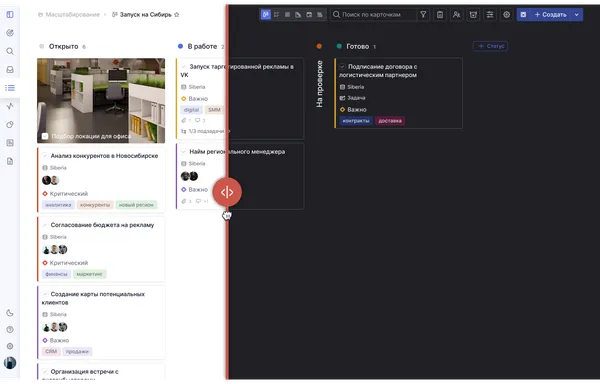Open the activity pulse icon in sidebar
This screenshot has height=384, width=600.
10,106
